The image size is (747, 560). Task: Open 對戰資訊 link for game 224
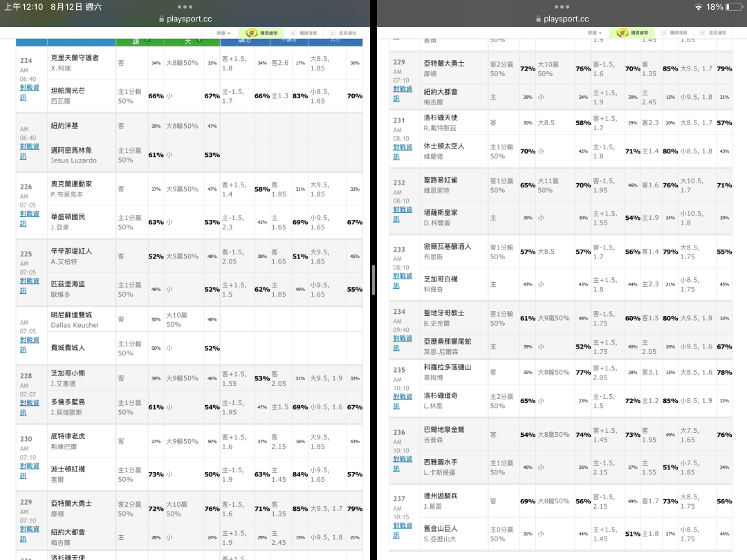coord(30,93)
